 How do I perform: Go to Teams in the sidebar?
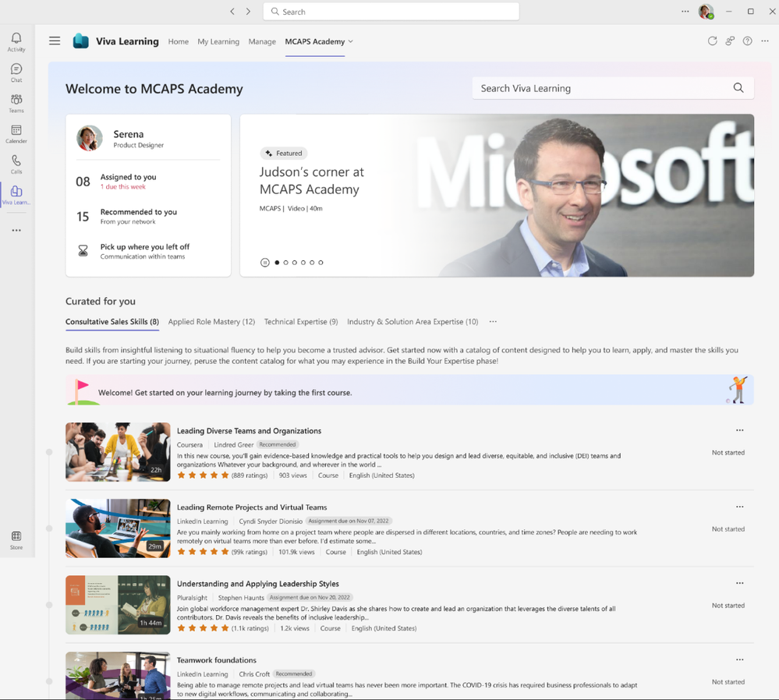click(x=16, y=104)
